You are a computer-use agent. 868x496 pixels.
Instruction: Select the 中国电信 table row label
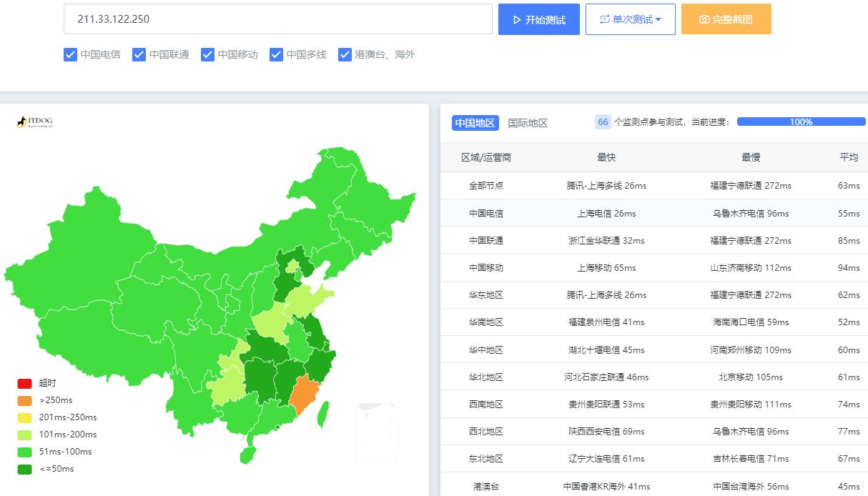coord(486,213)
